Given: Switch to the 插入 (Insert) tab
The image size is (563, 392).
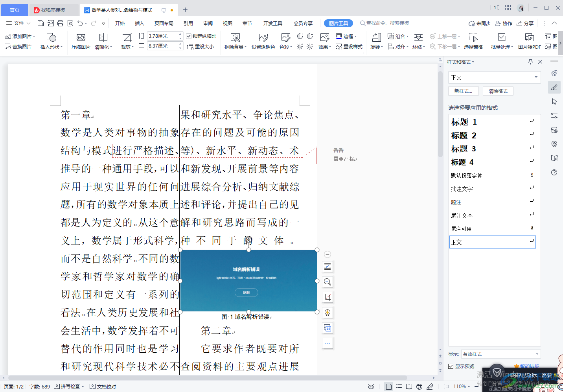Looking at the screenshot, I should [140, 23].
